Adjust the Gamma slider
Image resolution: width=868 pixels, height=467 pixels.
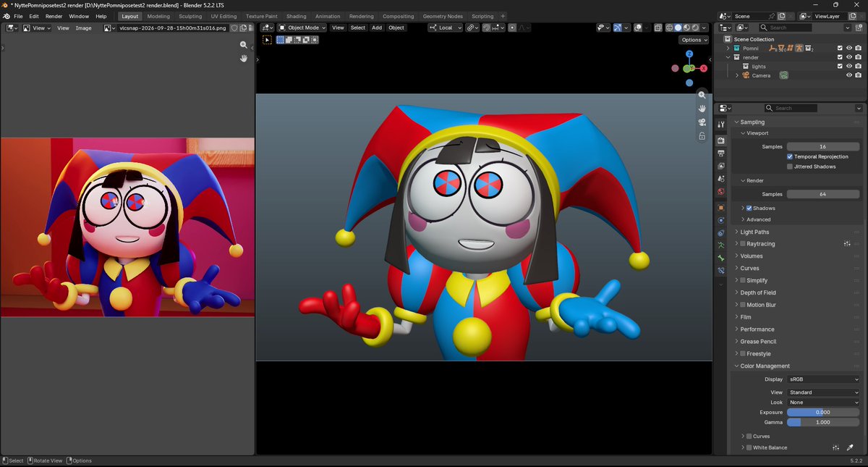pos(823,422)
